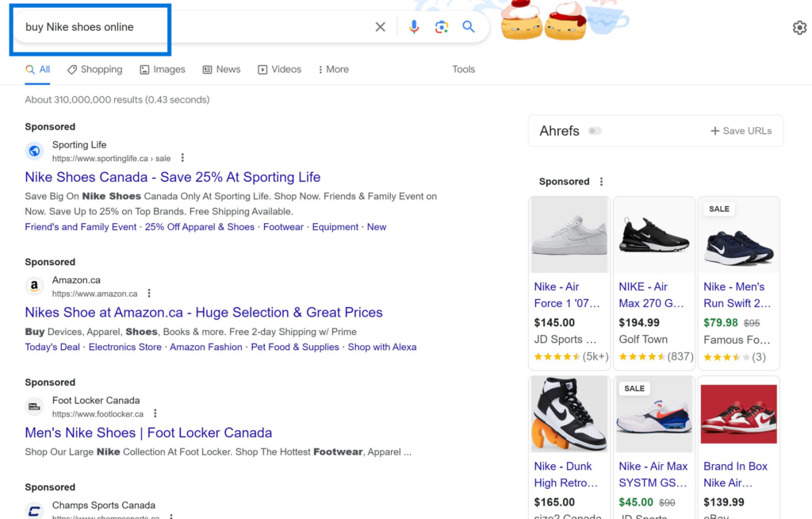The width and height of the screenshot is (812, 519).
Task: Click the magnifying glass search icon
Action: click(x=468, y=26)
